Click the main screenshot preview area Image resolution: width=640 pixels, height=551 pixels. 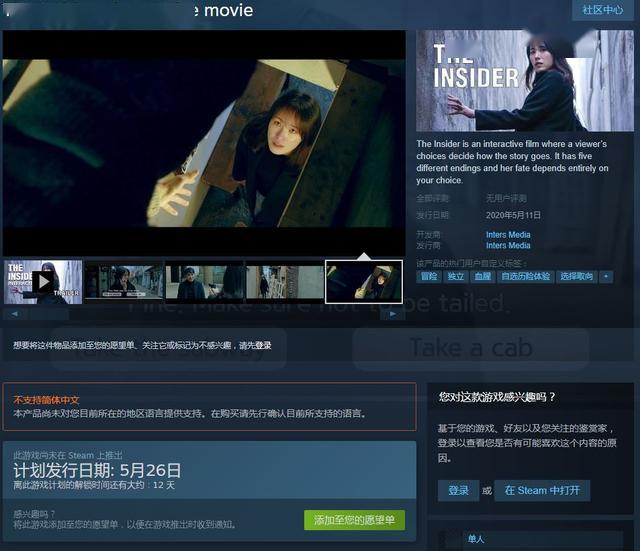204,143
